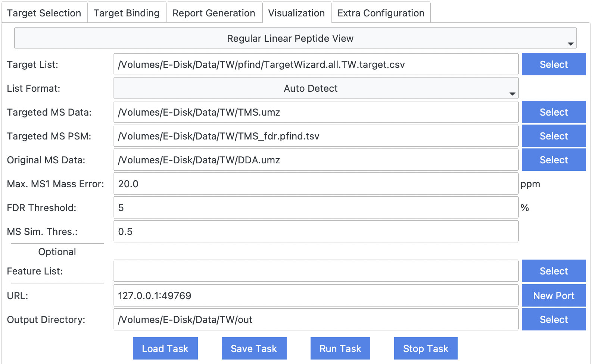The image size is (592, 364).
Task: Focus the Max. MS1 Mass Error field
Action: point(315,184)
